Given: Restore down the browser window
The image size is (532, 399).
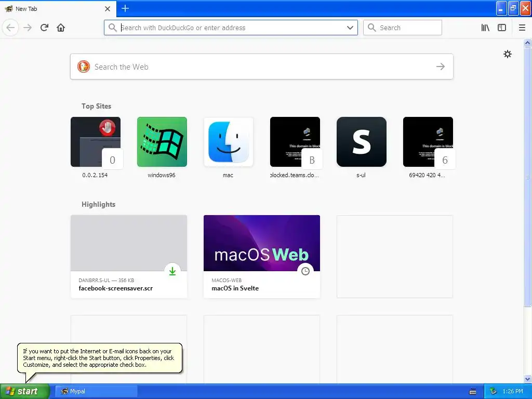Looking at the screenshot, I should [513, 8].
